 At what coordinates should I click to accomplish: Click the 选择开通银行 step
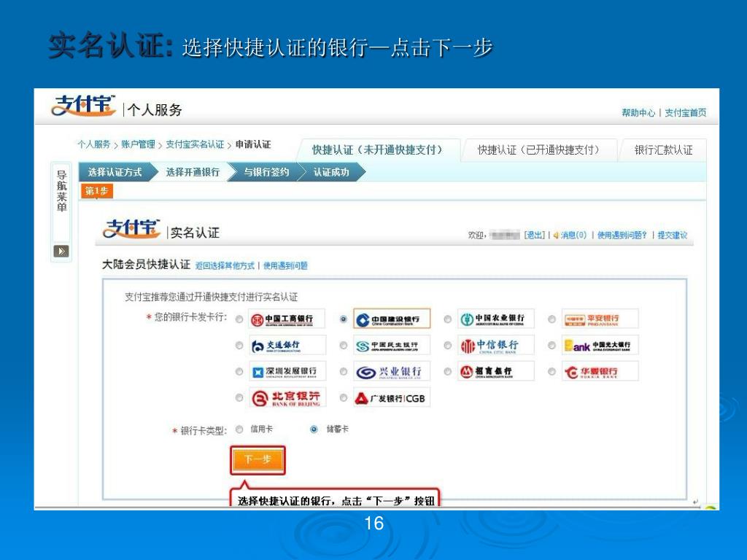(x=193, y=172)
